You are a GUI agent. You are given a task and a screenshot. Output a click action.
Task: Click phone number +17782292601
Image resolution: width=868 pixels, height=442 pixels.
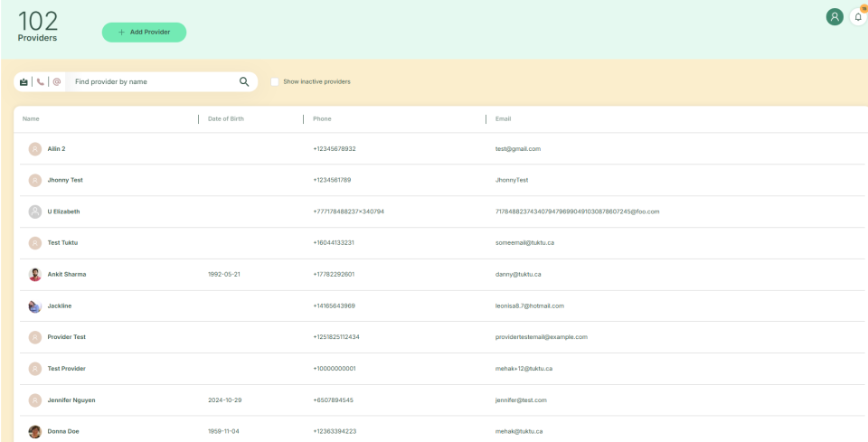click(x=334, y=274)
